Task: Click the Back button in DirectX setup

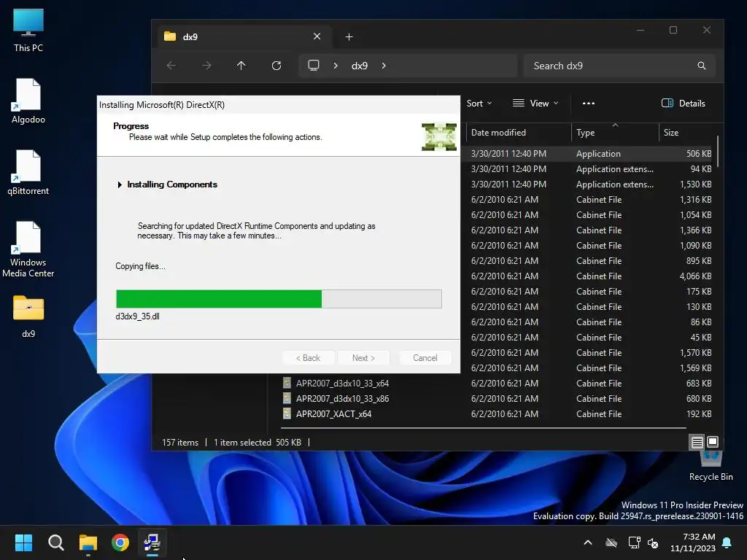Action: point(308,357)
